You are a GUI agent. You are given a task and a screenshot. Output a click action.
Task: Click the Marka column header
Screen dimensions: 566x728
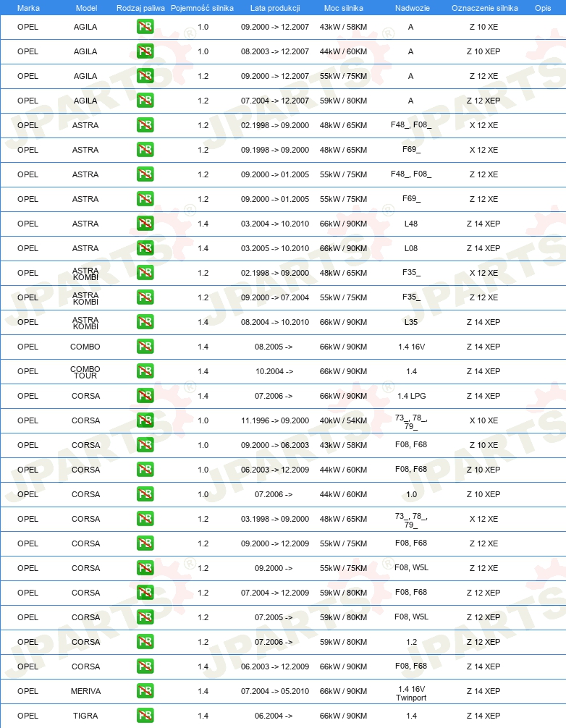tap(28, 8)
